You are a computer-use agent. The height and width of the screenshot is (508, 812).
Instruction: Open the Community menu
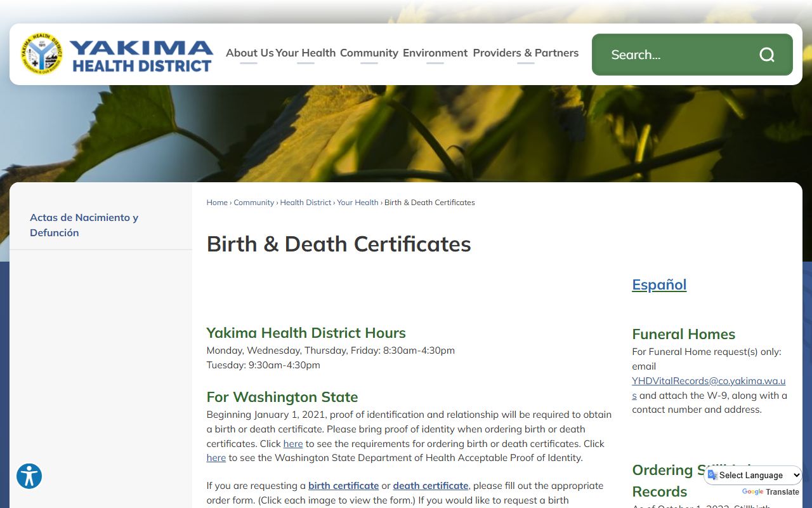click(x=369, y=53)
